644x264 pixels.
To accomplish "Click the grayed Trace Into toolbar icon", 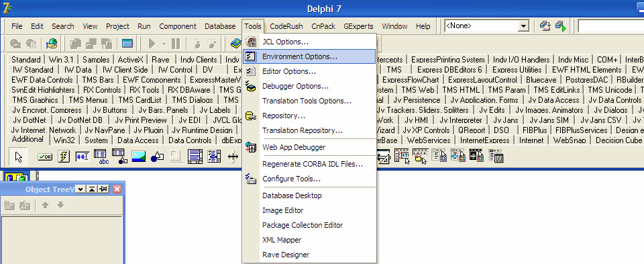I will click(197, 44).
